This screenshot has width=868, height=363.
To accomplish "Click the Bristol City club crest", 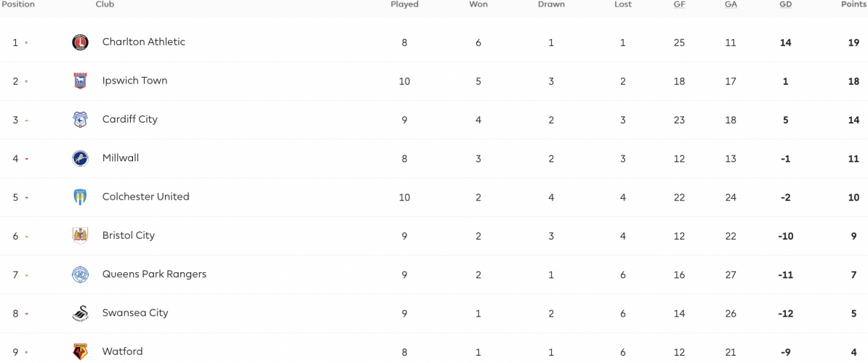I will [80, 236].
